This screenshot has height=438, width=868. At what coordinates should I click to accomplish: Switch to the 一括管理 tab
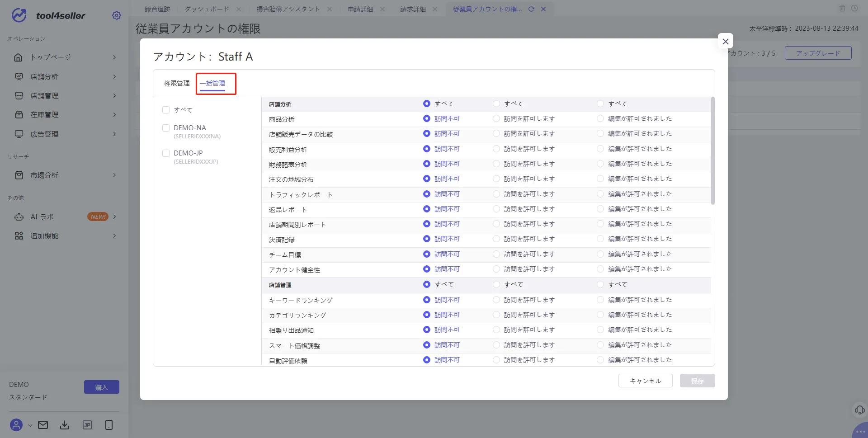pyautogui.click(x=212, y=84)
